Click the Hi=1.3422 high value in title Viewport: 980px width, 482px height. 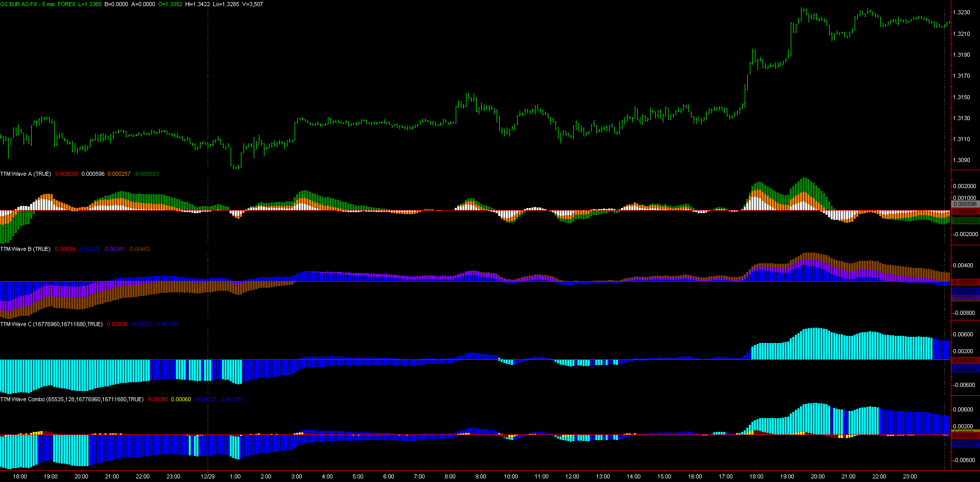[x=197, y=4]
